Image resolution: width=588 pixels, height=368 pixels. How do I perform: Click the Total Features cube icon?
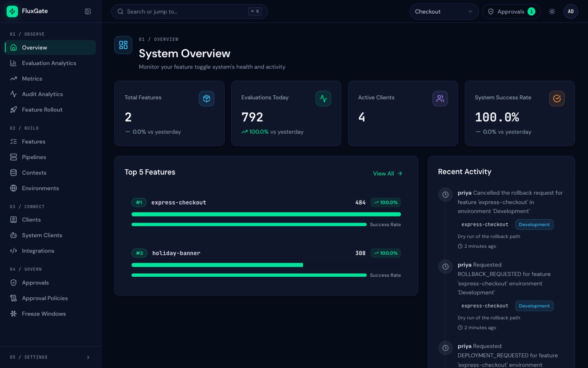[x=207, y=99]
